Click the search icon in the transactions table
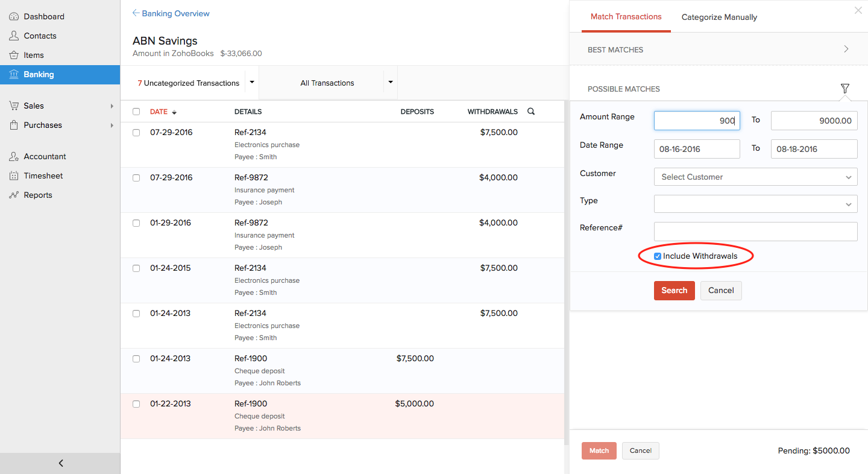868x474 pixels. [x=530, y=112]
